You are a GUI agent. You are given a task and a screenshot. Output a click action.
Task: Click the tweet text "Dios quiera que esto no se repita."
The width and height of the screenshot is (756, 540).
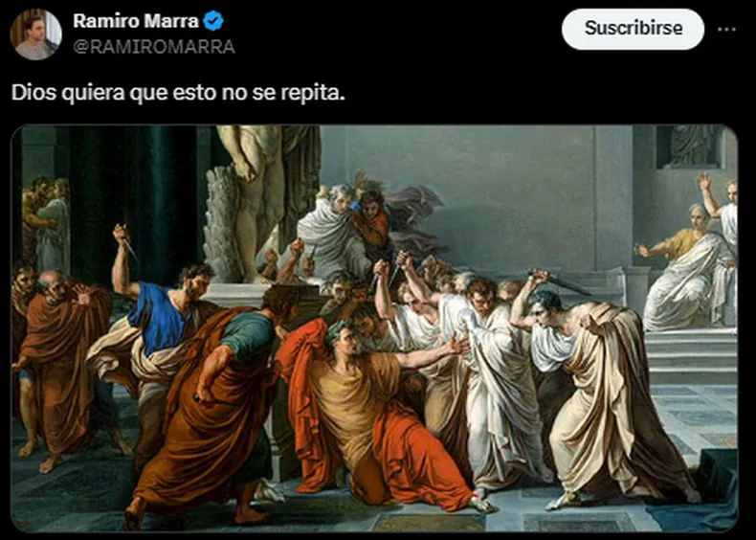(x=178, y=93)
